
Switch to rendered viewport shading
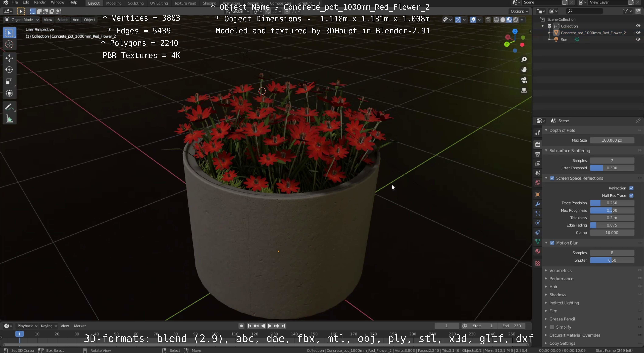pos(515,20)
